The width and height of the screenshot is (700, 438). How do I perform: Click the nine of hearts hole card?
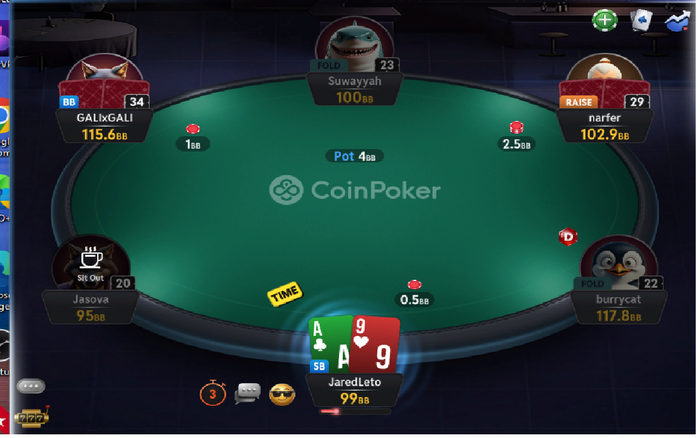pyautogui.click(x=375, y=345)
